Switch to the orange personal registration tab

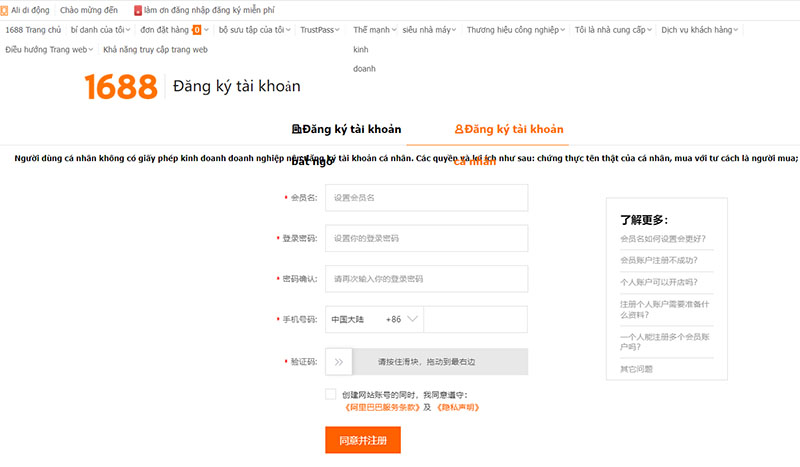(x=509, y=129)
